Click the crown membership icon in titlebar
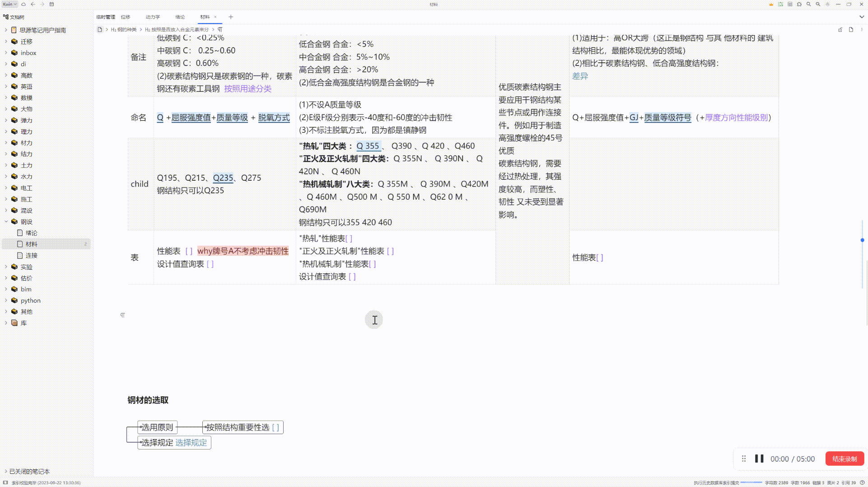 coord(771,4)
